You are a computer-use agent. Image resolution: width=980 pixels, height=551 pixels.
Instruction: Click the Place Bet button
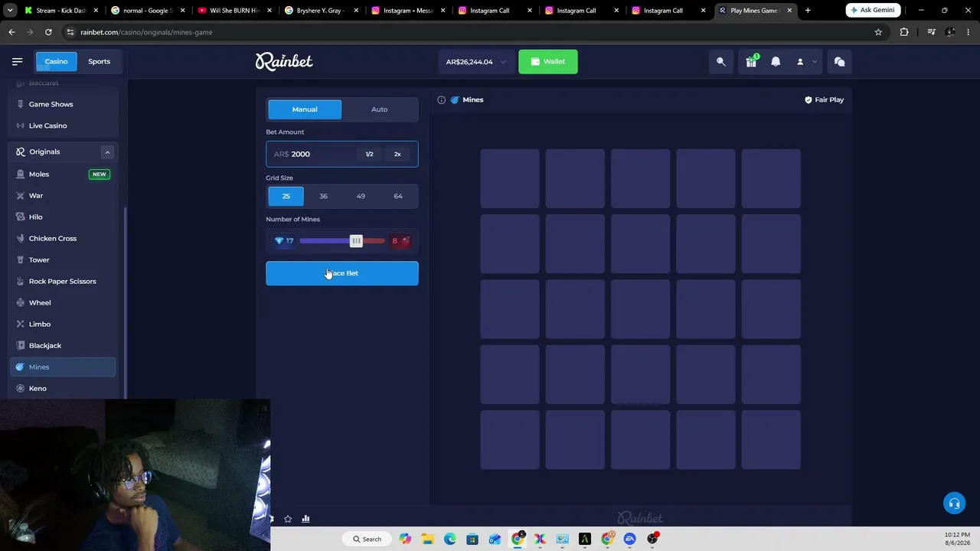342,273
